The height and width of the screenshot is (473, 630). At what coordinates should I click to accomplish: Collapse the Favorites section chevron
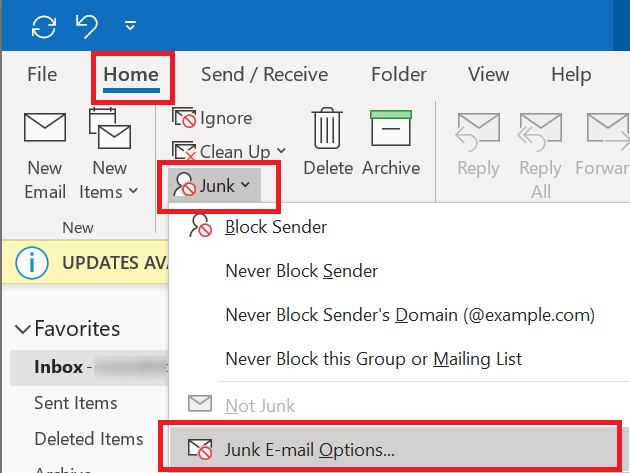[22, 329]
